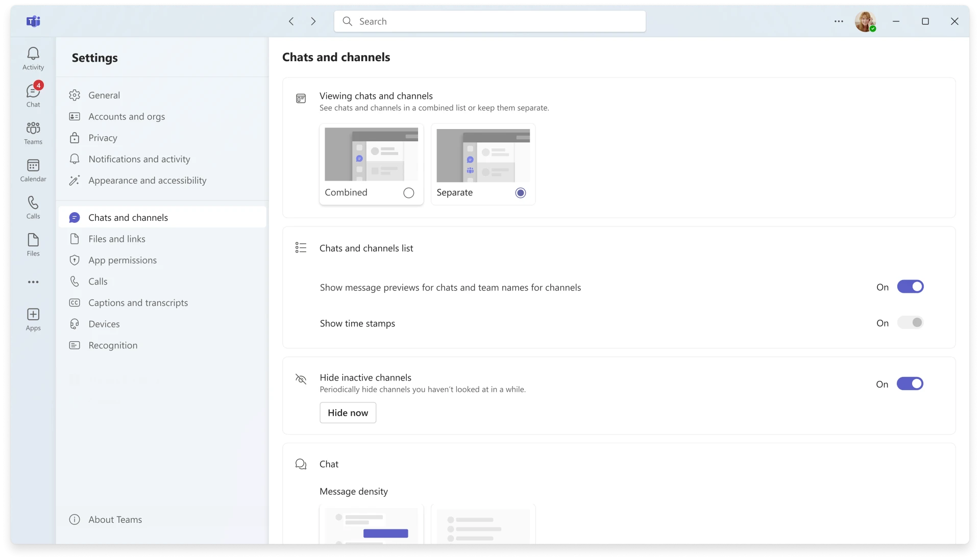Click the Hide inactive channels icon
Image resolution: width=980 pixels, height=560 pixels.
coord(301,378)
